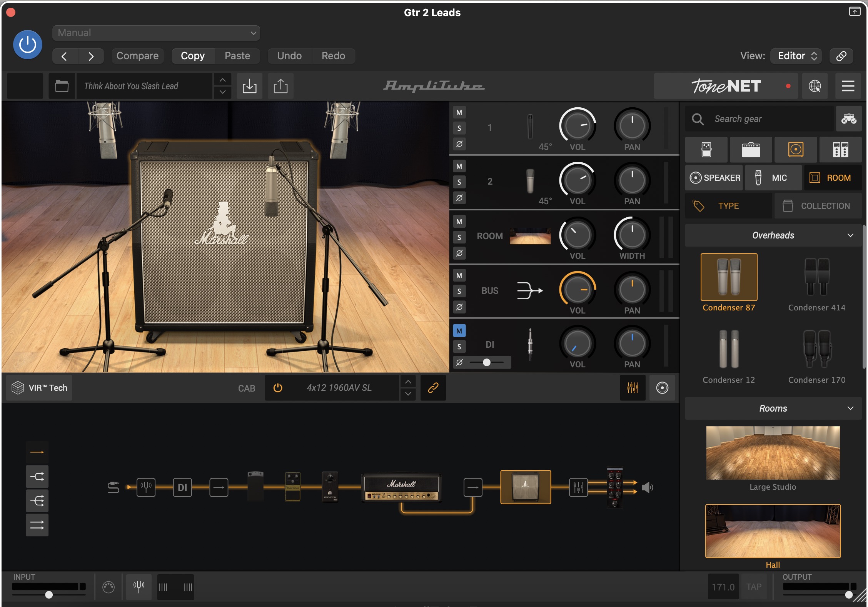
Task: Select the Marshall amp head in chain
Action: (x=401, y=487)
